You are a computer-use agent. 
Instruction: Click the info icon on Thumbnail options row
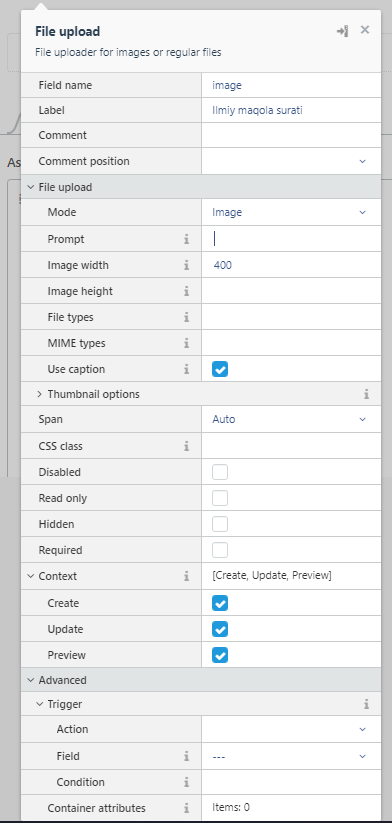click(366, 394)
